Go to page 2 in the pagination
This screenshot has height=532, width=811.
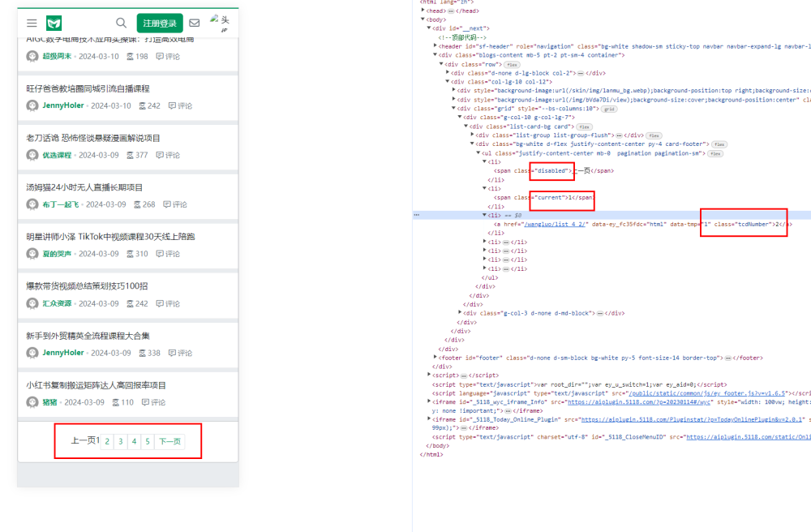point(107,441)
